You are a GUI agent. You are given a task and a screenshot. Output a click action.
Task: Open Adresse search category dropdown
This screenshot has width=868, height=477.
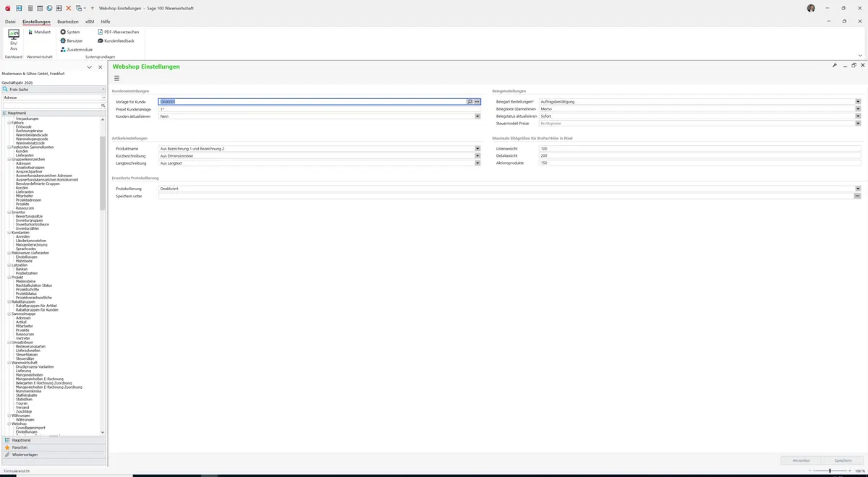click(x=103, y=97)
